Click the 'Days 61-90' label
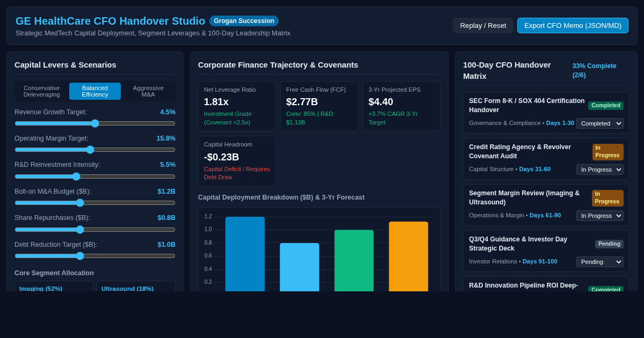The width and height of the screenshot is (644, 338). pos(545,215)
